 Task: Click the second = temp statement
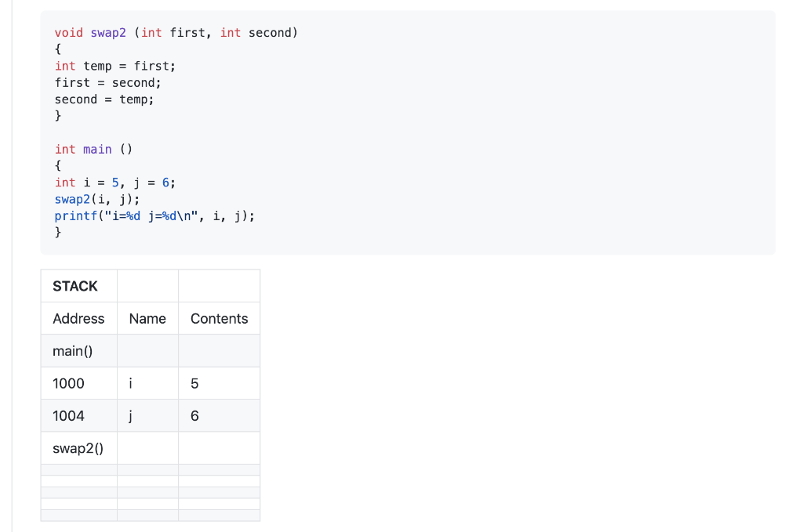tap(104, 100)
